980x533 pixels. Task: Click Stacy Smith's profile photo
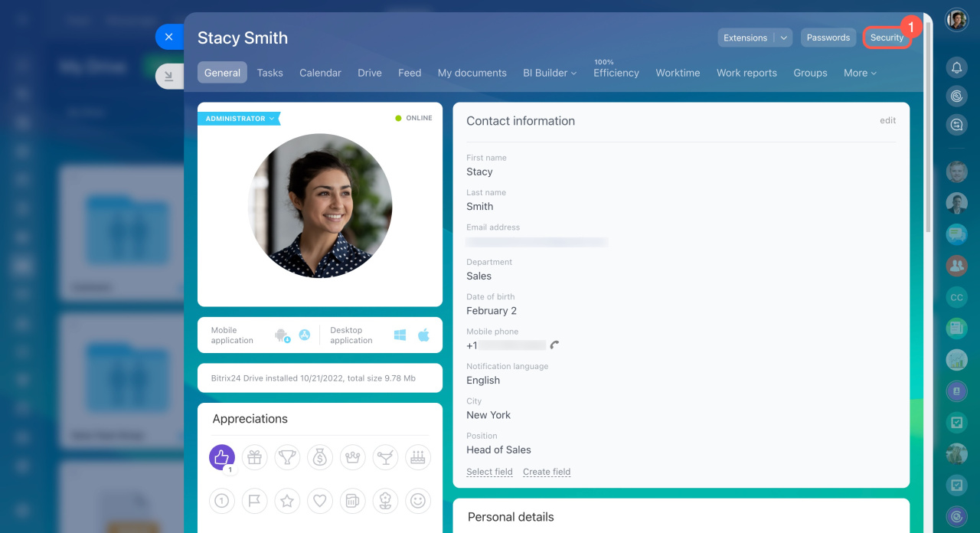pyautogui.click(x=320, y=205)
